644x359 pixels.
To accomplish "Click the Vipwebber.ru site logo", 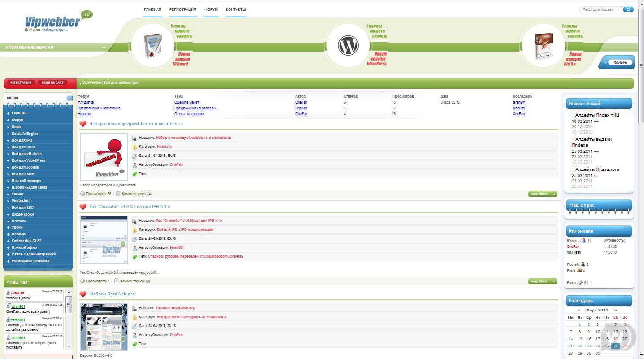I will pos(58,22).
